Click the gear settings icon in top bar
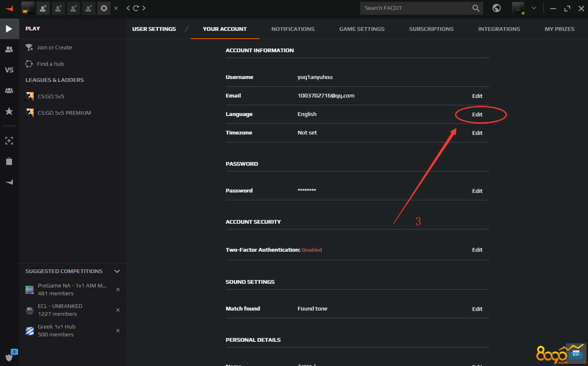 coord(104,8)
